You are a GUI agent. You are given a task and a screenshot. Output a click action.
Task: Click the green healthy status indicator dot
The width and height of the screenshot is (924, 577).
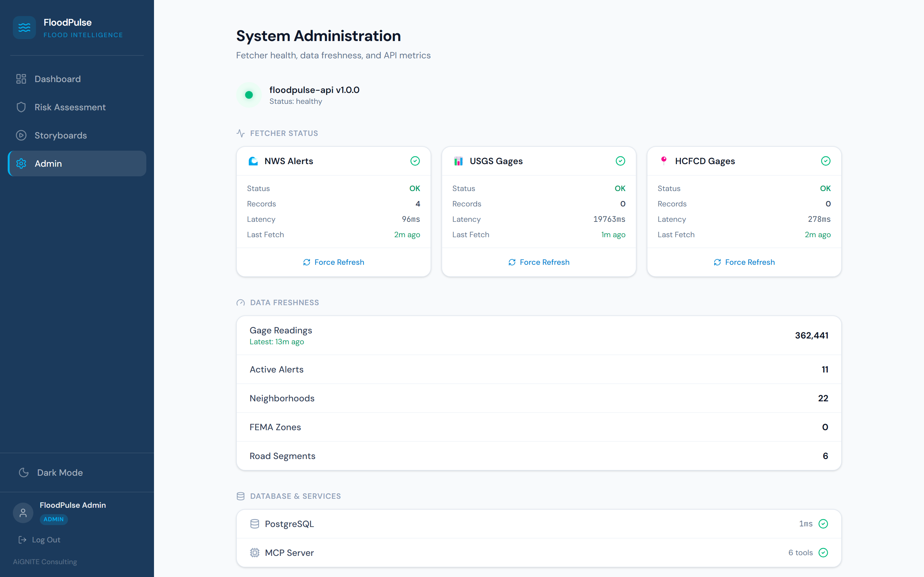(249, 95)
